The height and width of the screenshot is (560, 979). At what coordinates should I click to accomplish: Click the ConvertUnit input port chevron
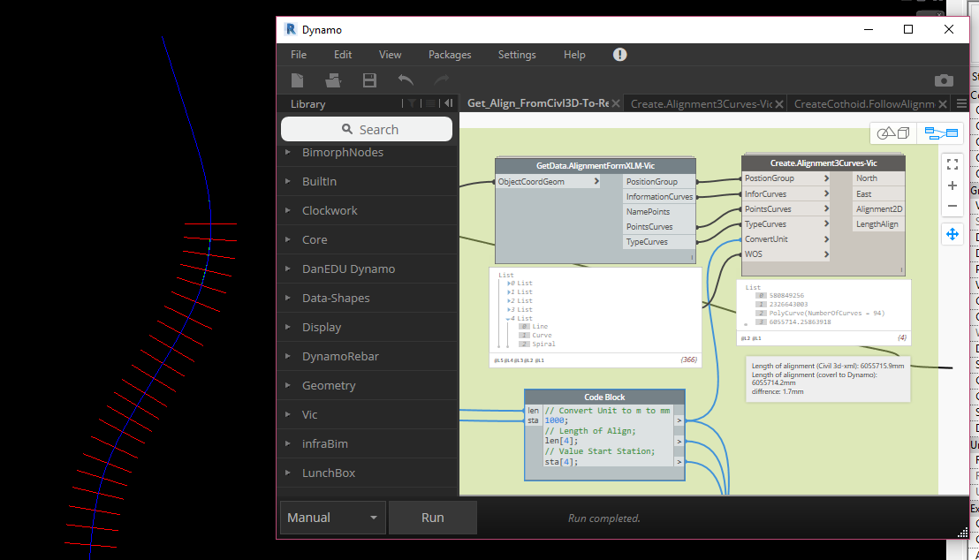[x=826, y=239]
